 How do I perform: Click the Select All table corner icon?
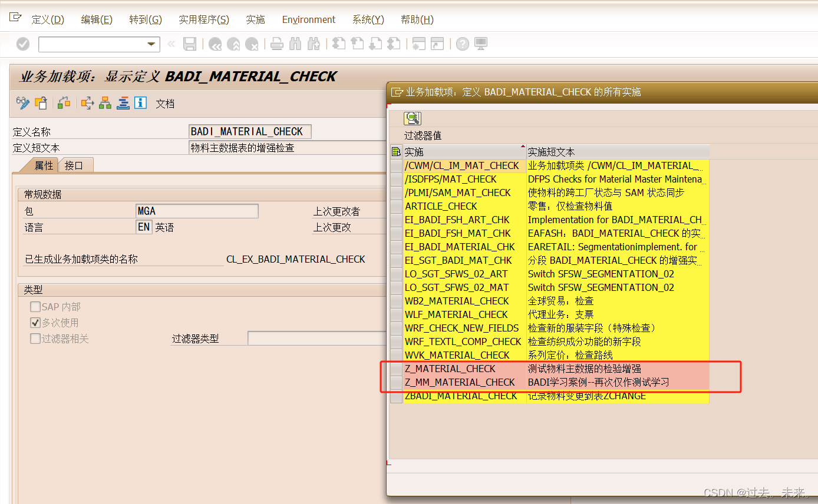[396, 152]
